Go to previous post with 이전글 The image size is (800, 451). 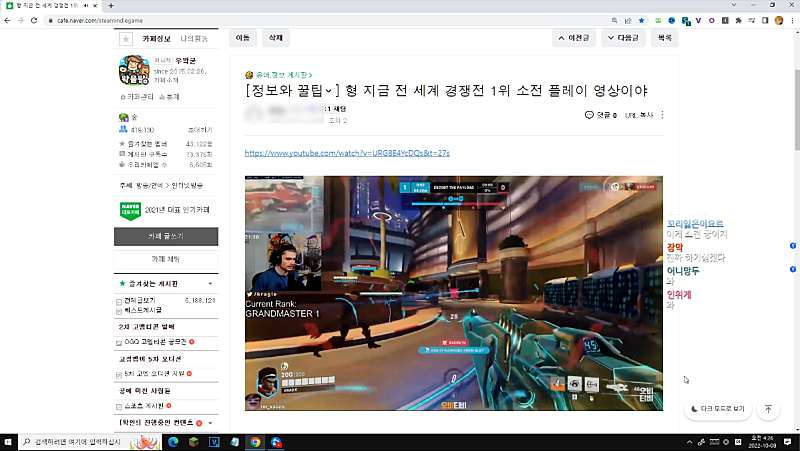pyautogui.click(x=573, y=38)
